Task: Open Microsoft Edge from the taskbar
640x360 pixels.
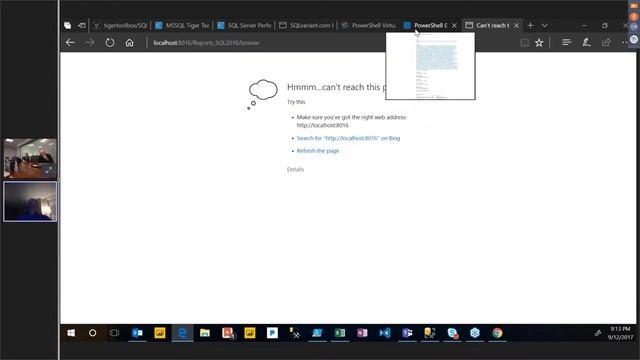Action: point(182,333)
